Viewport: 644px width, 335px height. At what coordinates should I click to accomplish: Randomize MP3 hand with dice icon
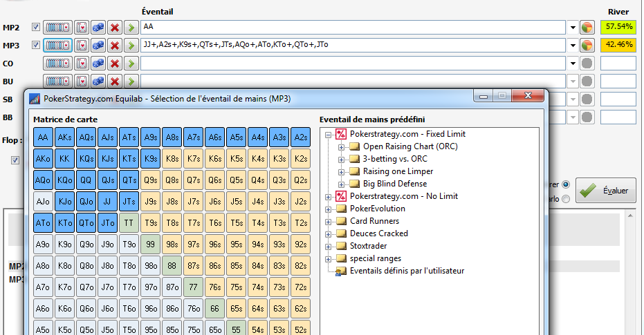[x=98, y=45]
